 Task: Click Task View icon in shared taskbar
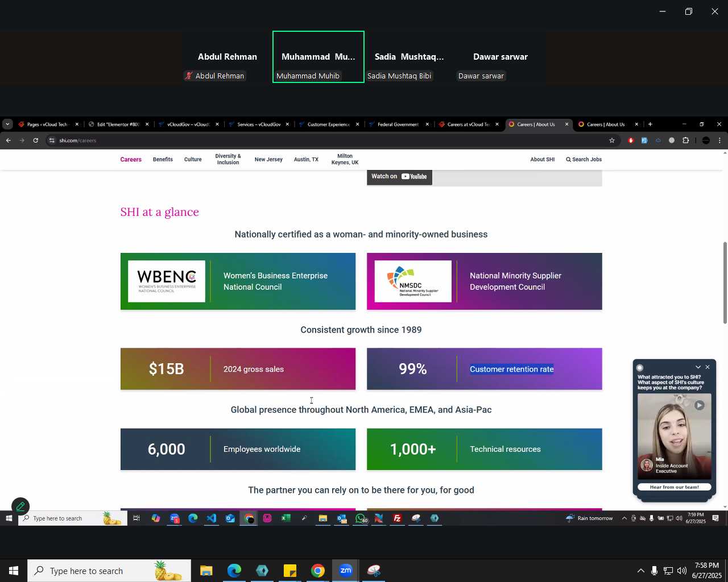coord(136,518)
